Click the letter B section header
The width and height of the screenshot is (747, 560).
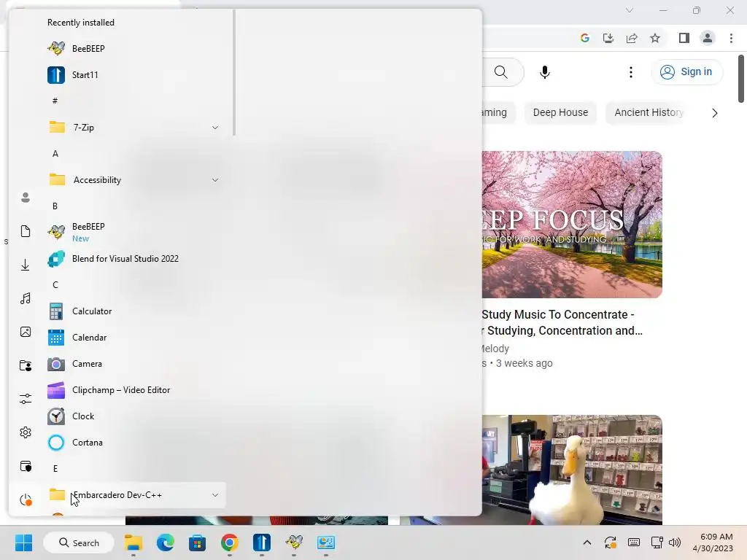[x=55, y=206]
